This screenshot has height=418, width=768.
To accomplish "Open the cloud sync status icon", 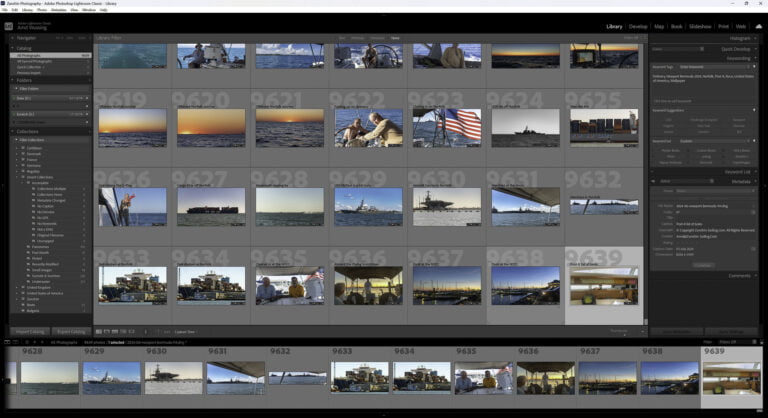I will 759,26.
